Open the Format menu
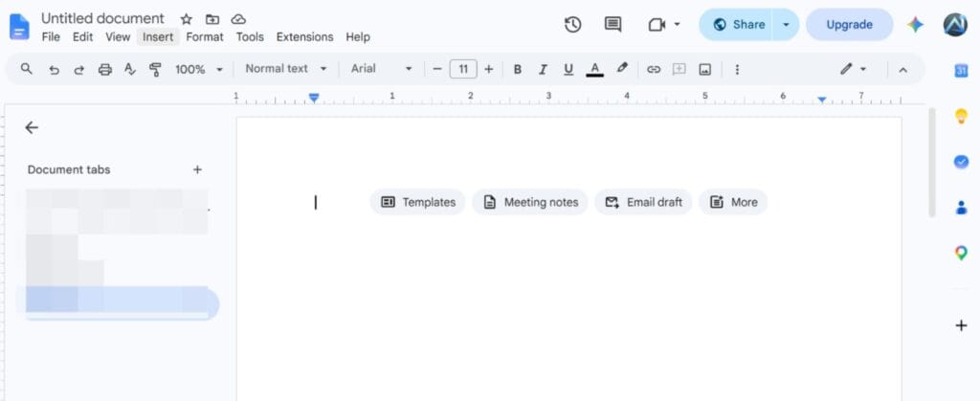Image resolution: width=980 pixels, height=401 pixels. pyautogui.click(x=205, y=37)
